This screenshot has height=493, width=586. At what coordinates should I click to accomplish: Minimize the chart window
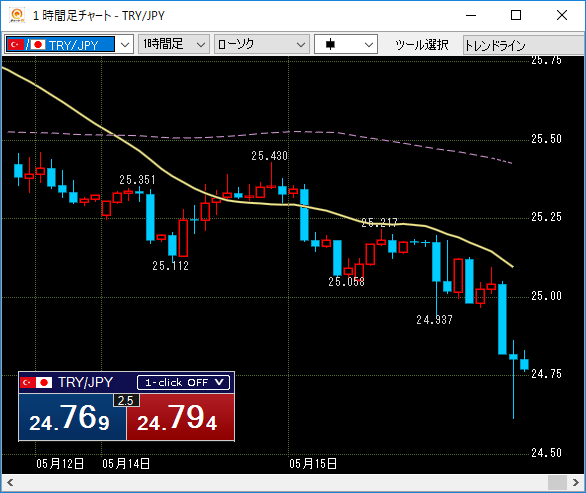(471, 15)
